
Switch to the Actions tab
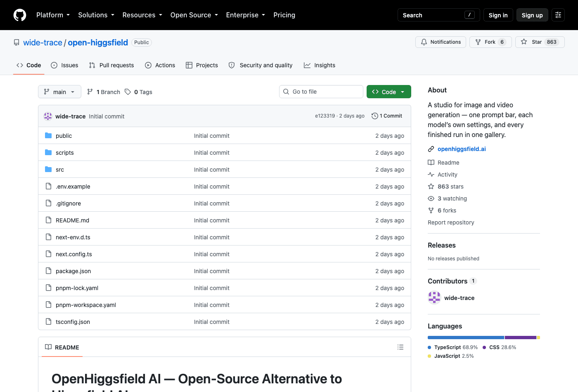160,65
